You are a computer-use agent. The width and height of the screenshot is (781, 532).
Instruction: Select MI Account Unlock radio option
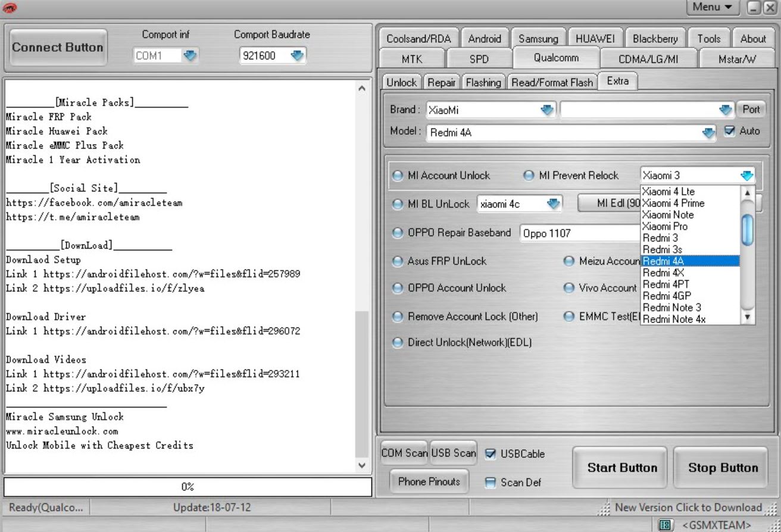coord(398,176)
